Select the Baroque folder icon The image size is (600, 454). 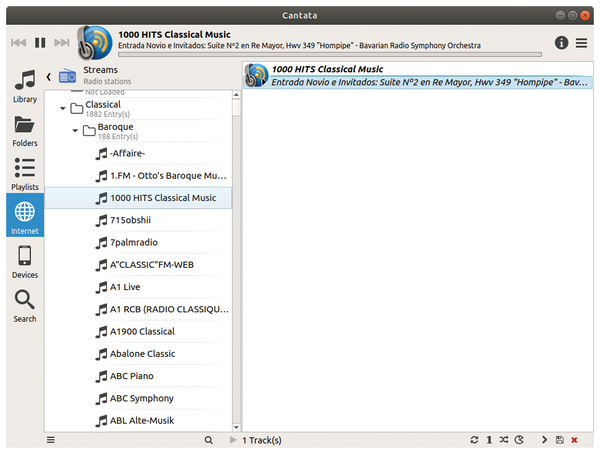tap(89, 131)
